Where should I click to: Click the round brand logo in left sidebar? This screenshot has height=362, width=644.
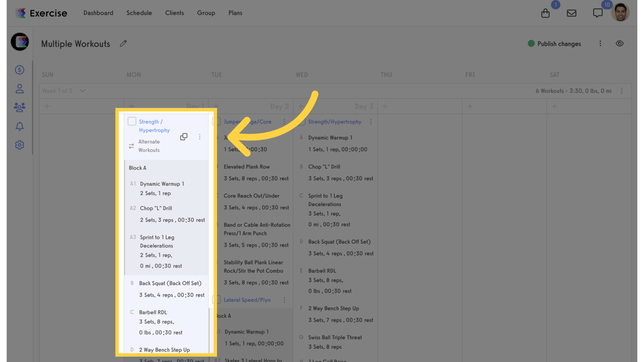(20, 41)
